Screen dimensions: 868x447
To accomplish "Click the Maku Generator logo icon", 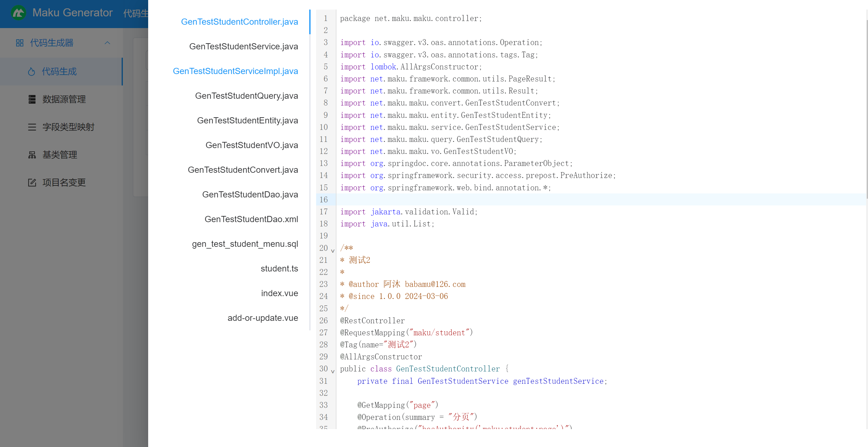I will (18, 13).
